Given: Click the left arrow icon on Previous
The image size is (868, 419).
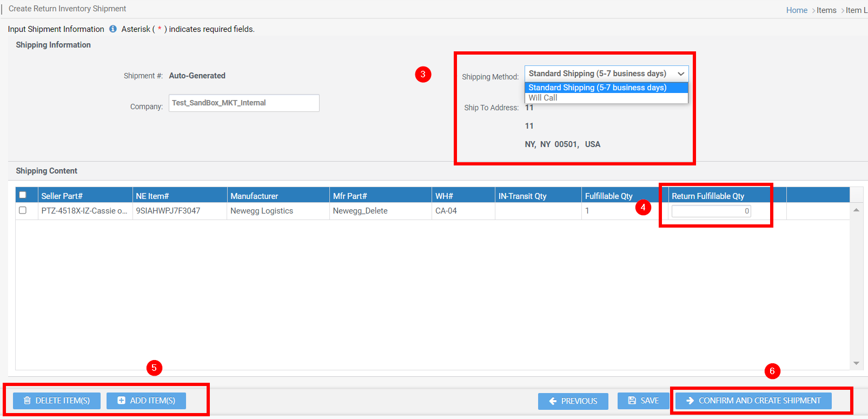Looking at the screenshot, I should [x=553, y=401].
